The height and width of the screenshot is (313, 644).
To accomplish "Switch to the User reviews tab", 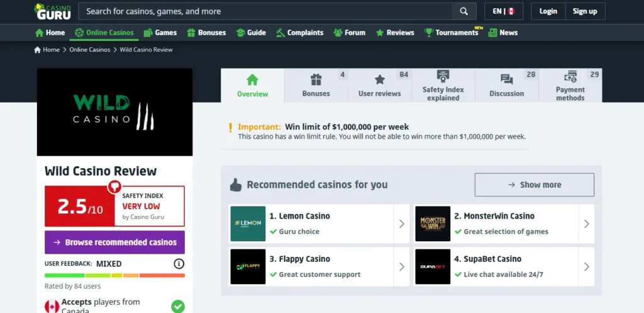I will coord(379,86).
